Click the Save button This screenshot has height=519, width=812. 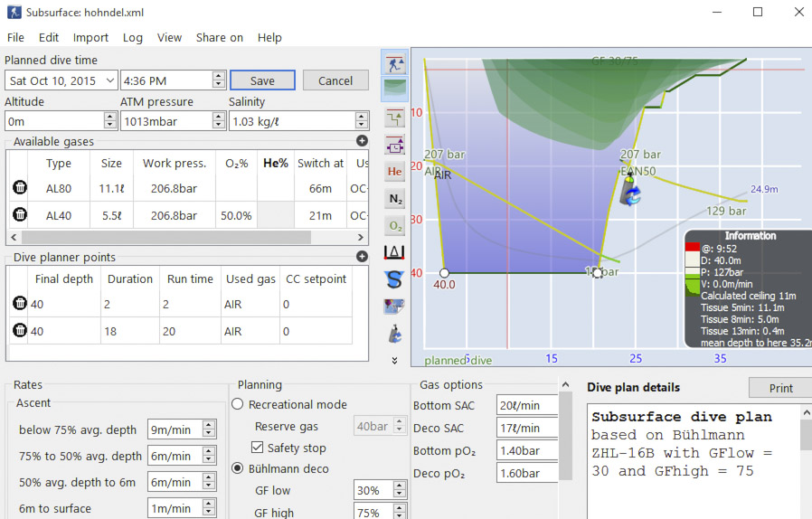(x=262, y=80)
